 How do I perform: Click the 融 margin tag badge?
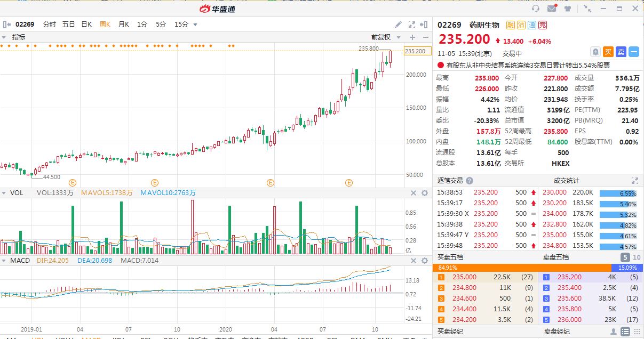510,25
